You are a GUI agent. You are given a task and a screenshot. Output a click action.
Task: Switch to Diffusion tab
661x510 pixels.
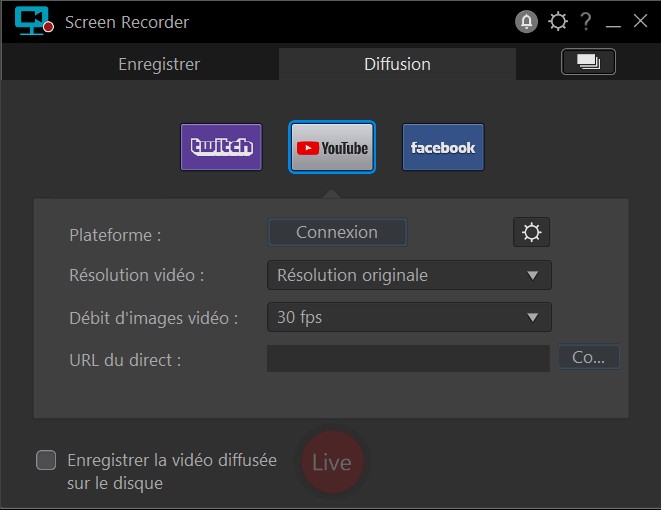pos(397,64)
